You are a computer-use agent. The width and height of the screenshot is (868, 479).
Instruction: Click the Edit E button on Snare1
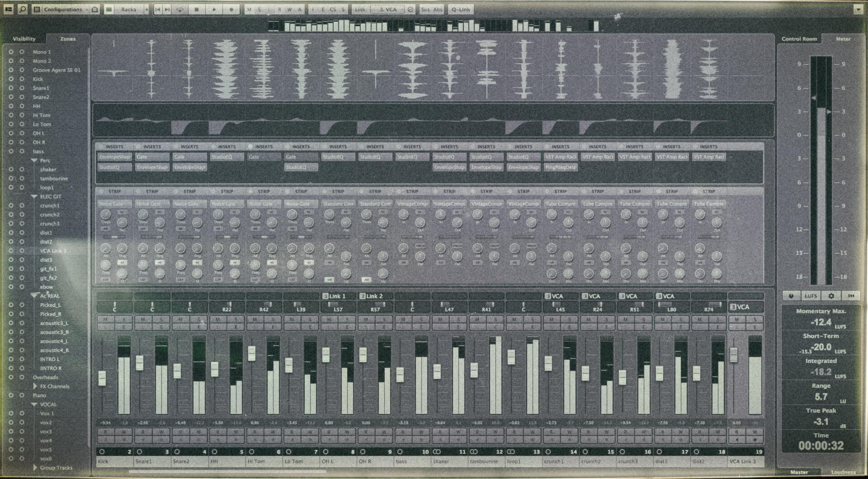[161, 327]
